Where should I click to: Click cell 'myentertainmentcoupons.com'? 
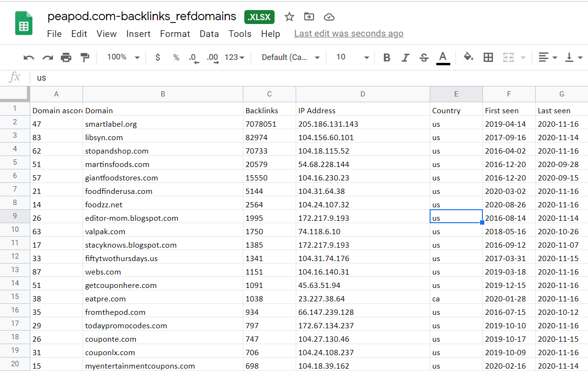point(163,365)
